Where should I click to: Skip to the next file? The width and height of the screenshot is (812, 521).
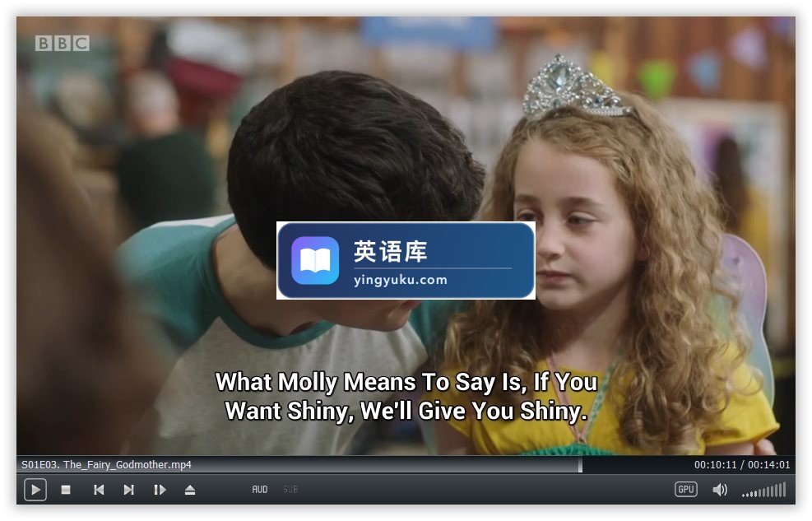click(x=129, y=490)
